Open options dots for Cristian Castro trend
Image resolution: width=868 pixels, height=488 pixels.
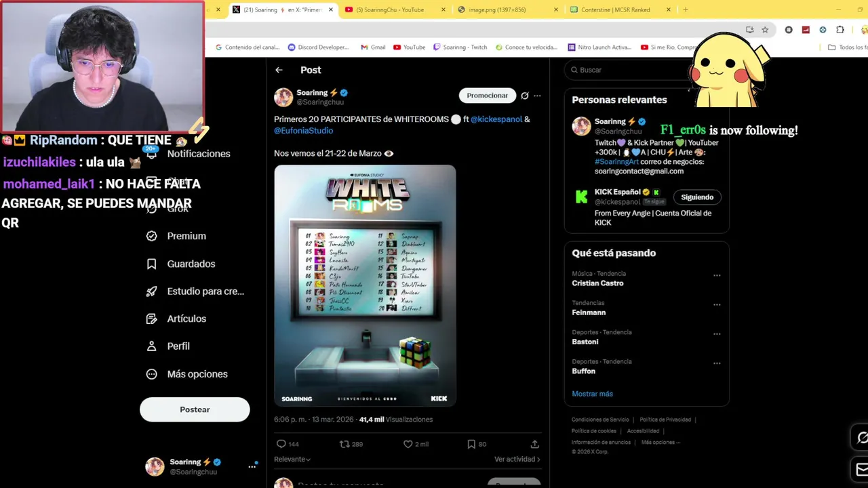click(717, 276)
